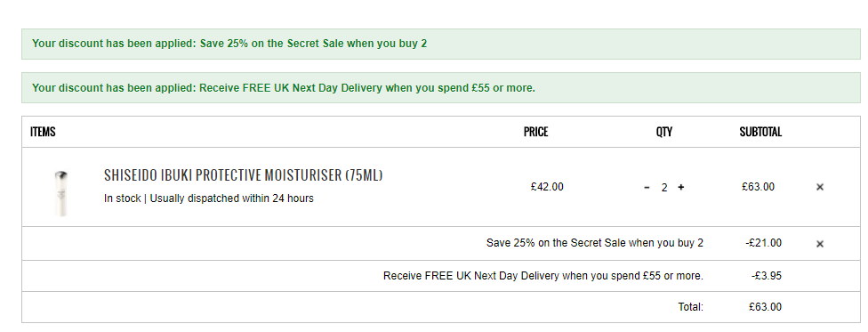Click the Save 25% discount row label
Screen dimensions: 868x332
(595, 243)
